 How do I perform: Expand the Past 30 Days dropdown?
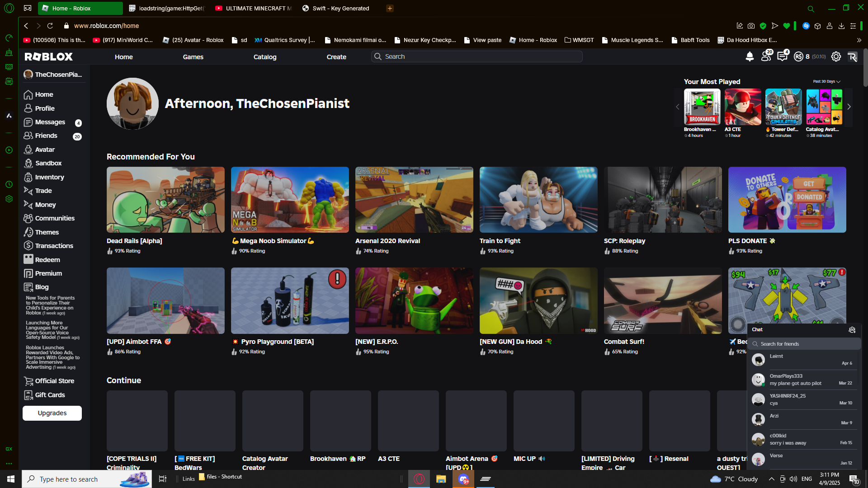pyautogui.click(x=826, y=82)
